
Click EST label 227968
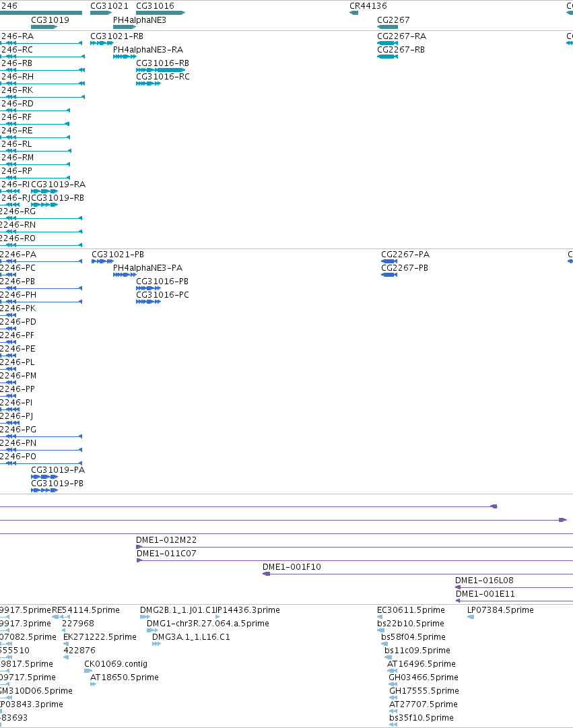78,623
